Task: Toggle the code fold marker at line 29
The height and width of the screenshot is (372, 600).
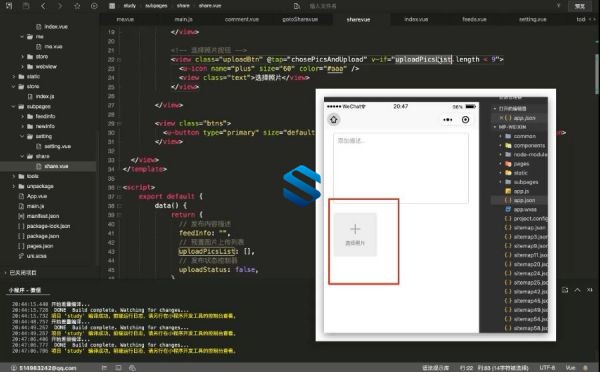Action: click(119, 124)
